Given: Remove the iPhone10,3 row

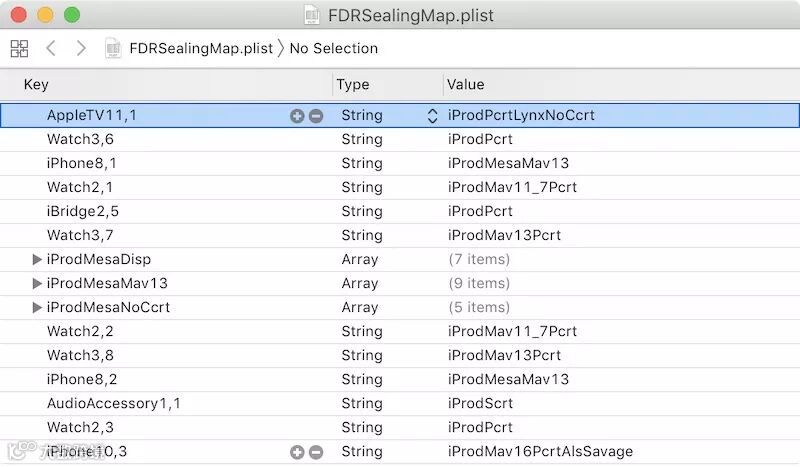Looking at the screenshot, I should click(316, 452).
